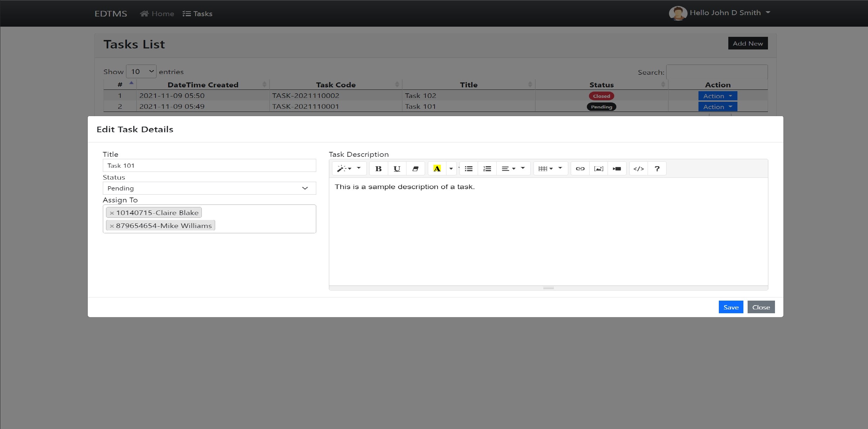Click the Insert link icon
Image resolution: width=868 pixels, height=429 pixels.
click(x=579, y=168)
